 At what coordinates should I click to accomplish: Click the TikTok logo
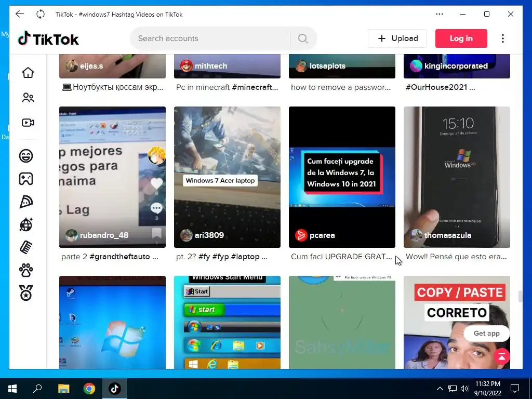coord(48,38)
